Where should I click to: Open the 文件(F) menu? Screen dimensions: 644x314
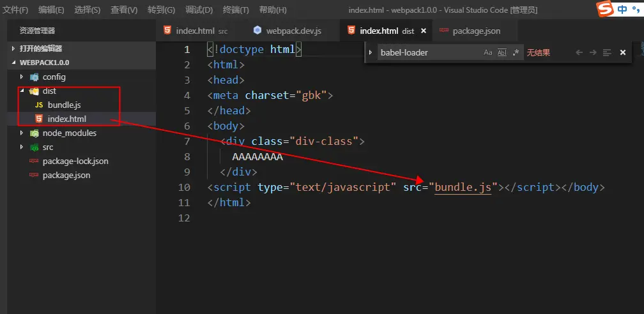15,10
